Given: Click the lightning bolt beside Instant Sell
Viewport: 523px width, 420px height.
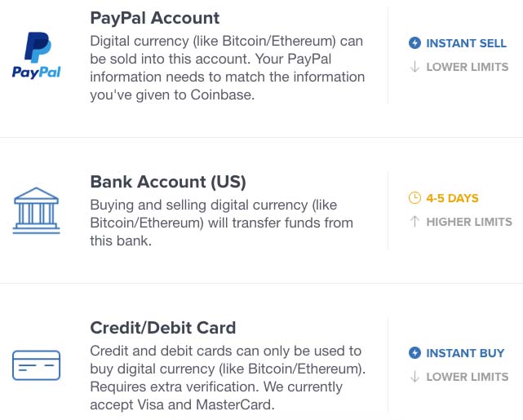Looking at the screenshot, I should 414,43.
